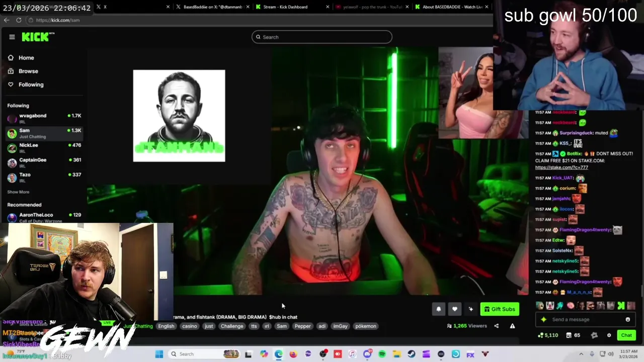Screen dimensions: 644x362
Task: Click the imGay tag
Action: tap(340, 326)
